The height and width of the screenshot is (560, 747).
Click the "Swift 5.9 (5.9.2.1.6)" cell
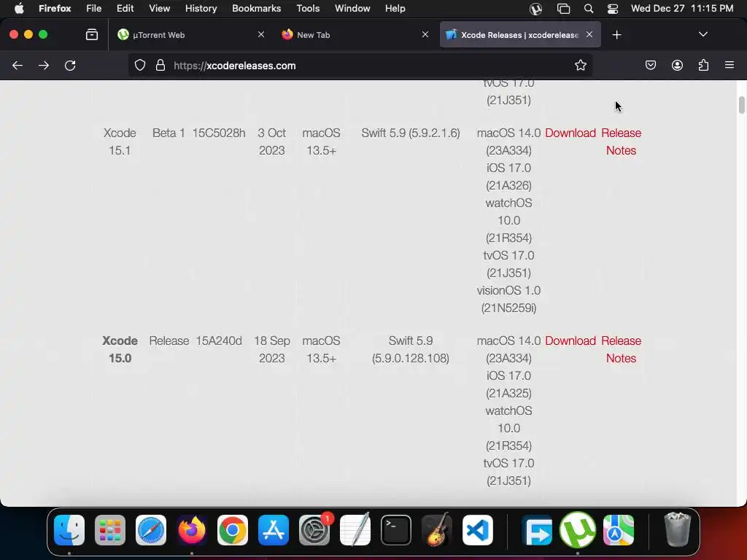(411, 133)
